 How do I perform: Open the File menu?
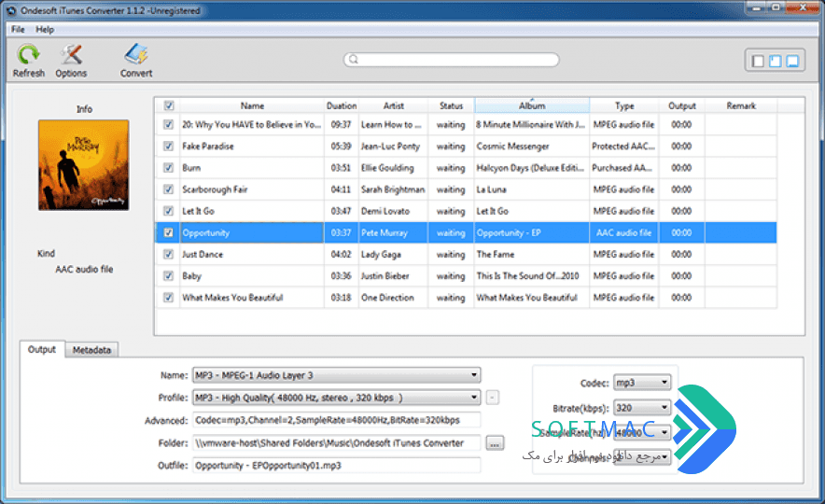point(18,30)
